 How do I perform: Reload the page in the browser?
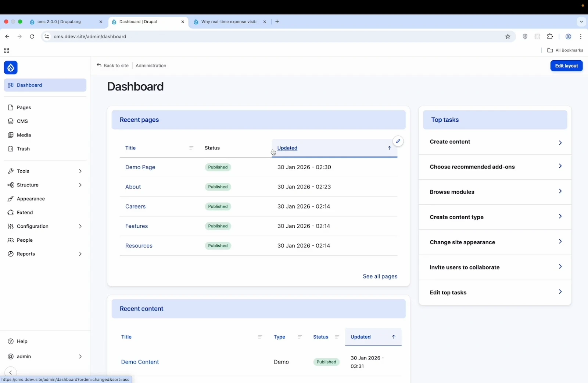[x=32, y=36]
